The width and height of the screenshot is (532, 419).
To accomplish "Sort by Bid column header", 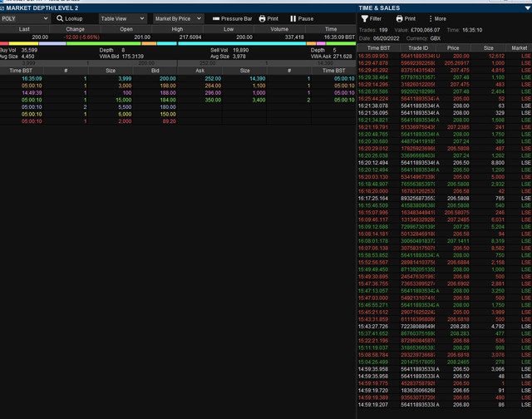I will [155, 71].
